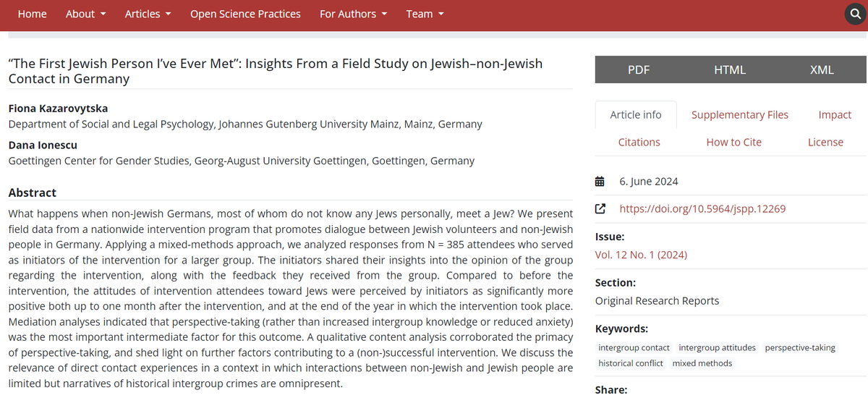Click the date 6. June 2024
The height and width of the screenshot is (398, 868).
649,182
